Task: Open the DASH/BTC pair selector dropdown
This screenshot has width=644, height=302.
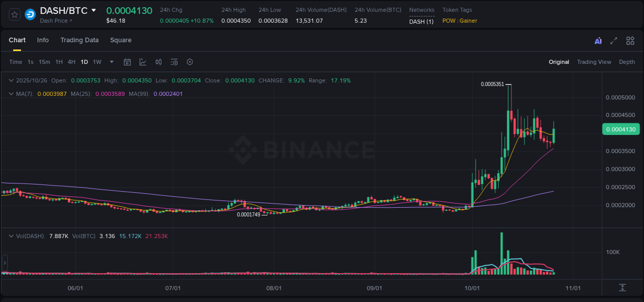Action: 93,10
